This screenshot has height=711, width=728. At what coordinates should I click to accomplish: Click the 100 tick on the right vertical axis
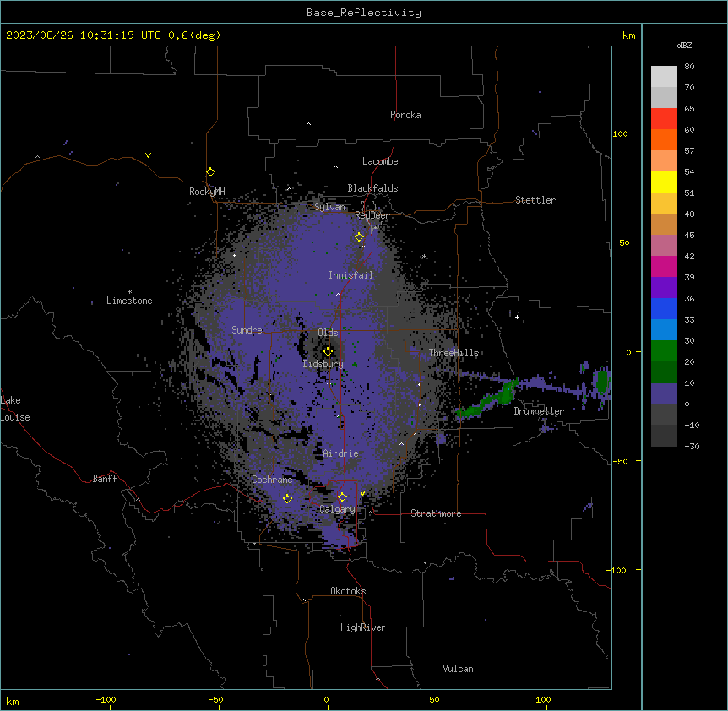[x=620, y=133]
